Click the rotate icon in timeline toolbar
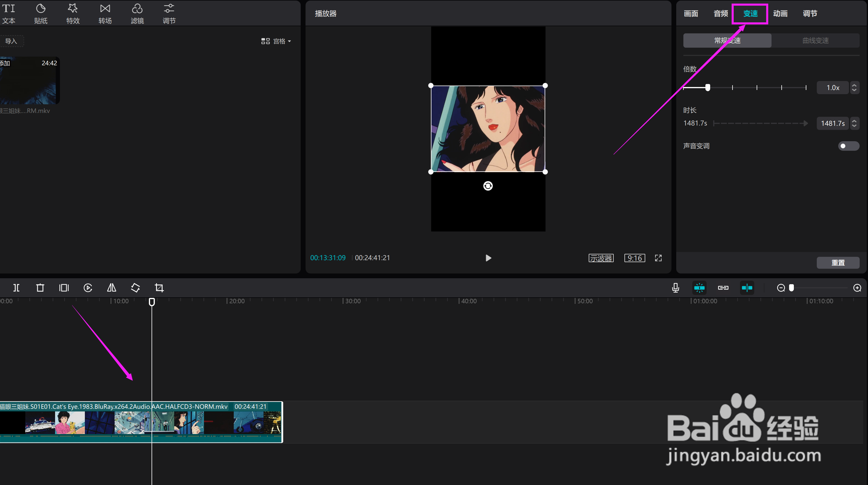 pos(135,288)
